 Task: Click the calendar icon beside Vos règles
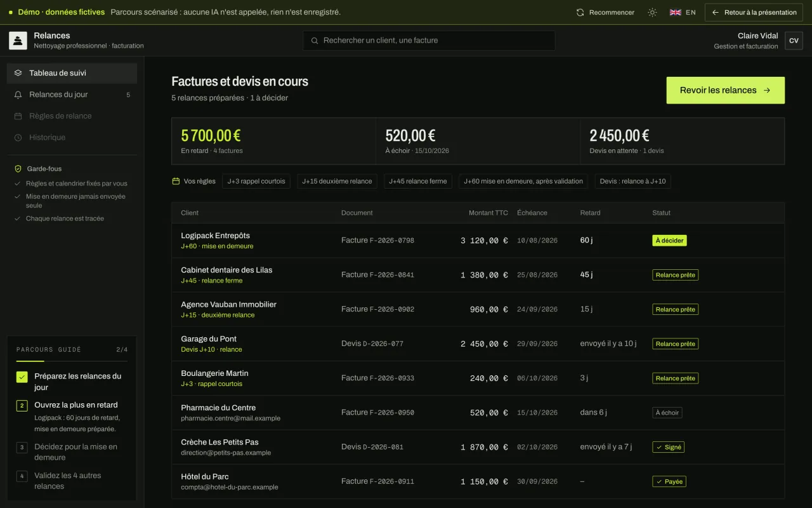pos(176,181)
